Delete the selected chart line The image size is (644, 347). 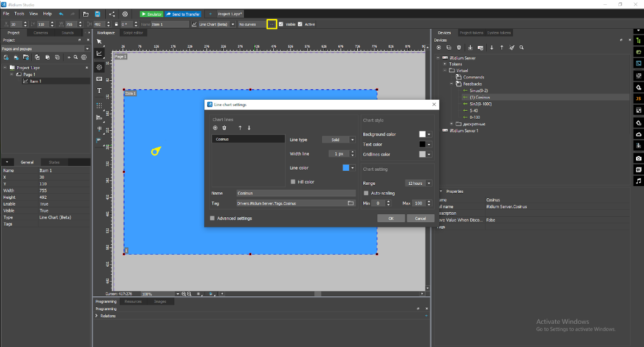(224, 128)
